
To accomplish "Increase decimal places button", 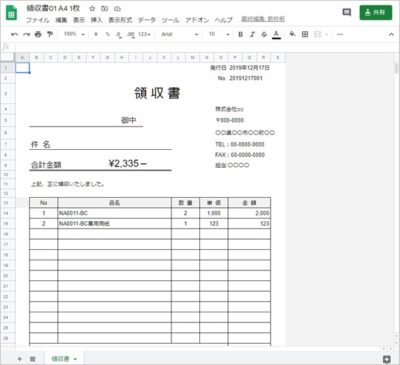I will [x=131, y=34].
